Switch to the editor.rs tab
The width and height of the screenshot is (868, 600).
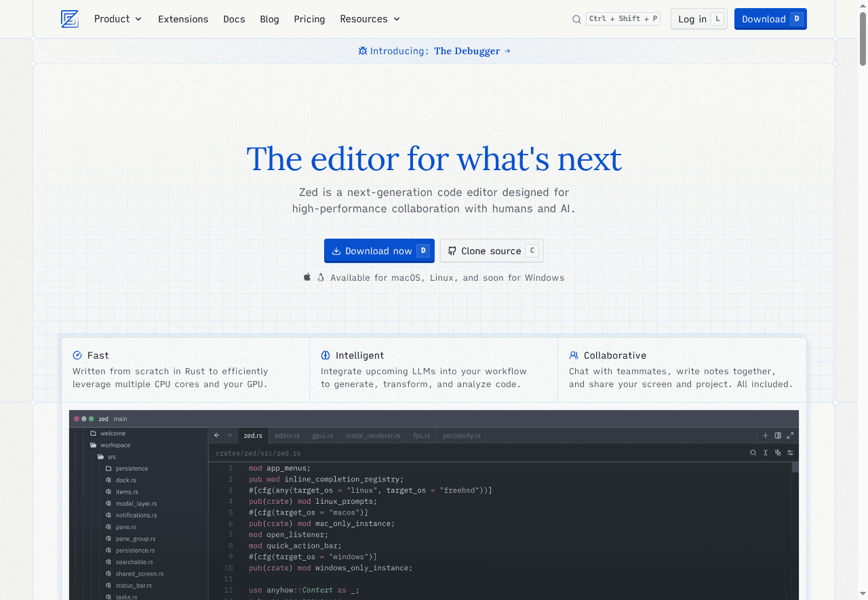[287, 435]
